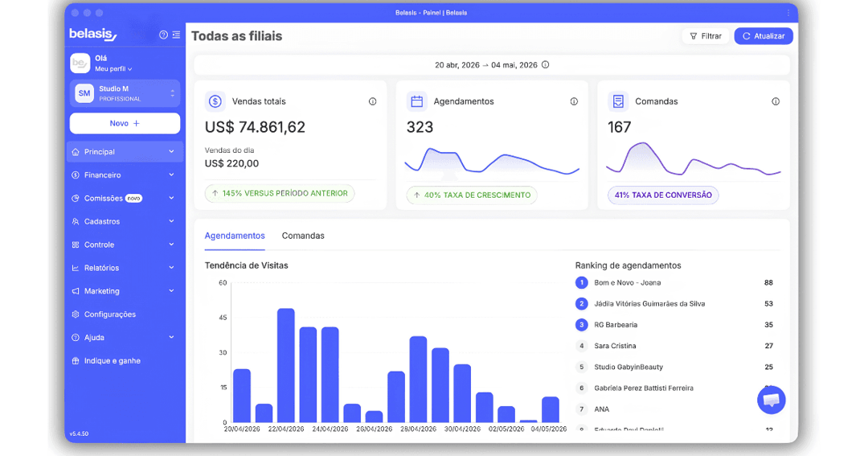Click the Todas as filiais heading
This screenshot has height=456, width=868.
(237, 36)
